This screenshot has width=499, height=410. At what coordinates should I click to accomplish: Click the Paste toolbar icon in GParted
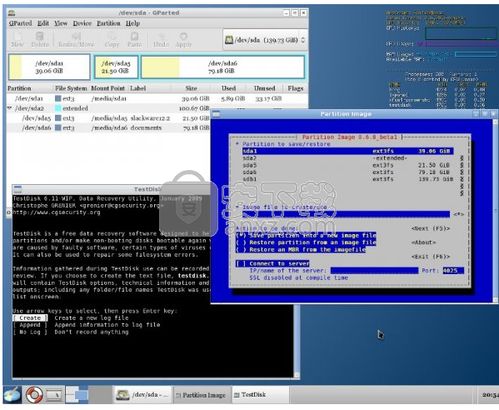134,39
